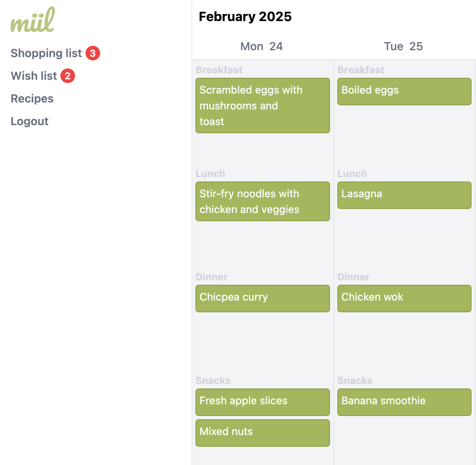The width and height of the screenshot is (476, 465).
Task: Click the miil logo
Action: tap(32, 20)
